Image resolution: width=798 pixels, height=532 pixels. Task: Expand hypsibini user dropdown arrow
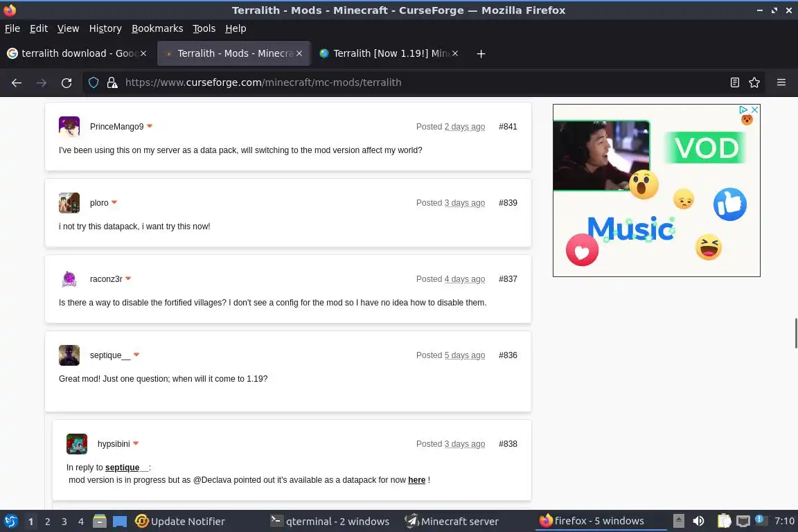click(136, 443)
